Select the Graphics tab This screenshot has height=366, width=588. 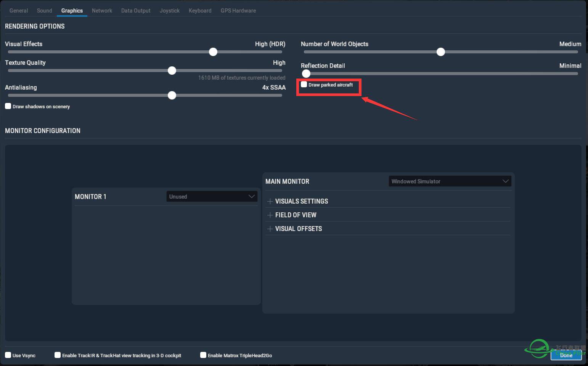tap(72, 11)
